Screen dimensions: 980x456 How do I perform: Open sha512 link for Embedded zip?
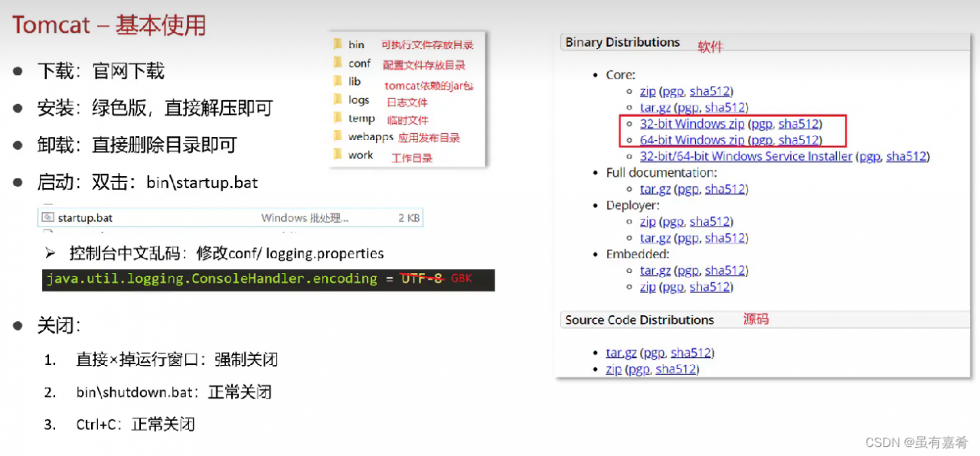pyautogui.click(x=710, y=287)
